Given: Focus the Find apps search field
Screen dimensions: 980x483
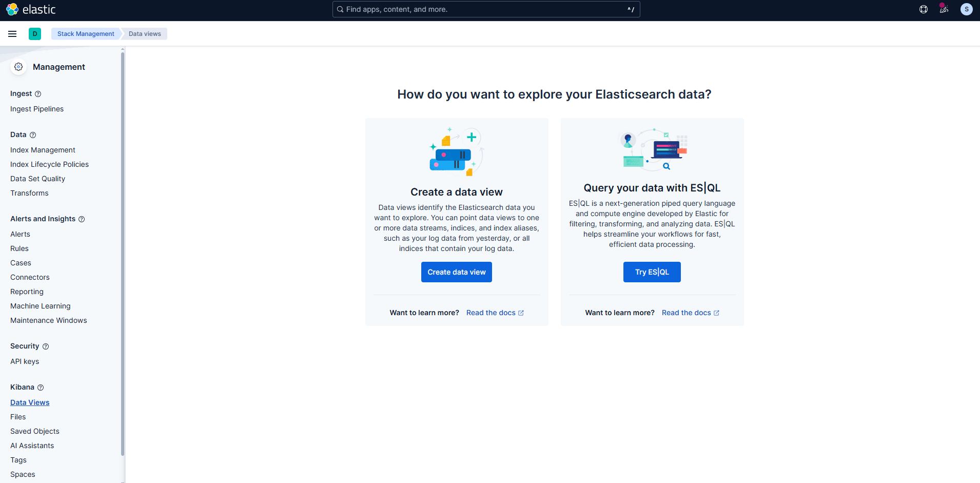Looking at the screenshot, I should 486,9.
